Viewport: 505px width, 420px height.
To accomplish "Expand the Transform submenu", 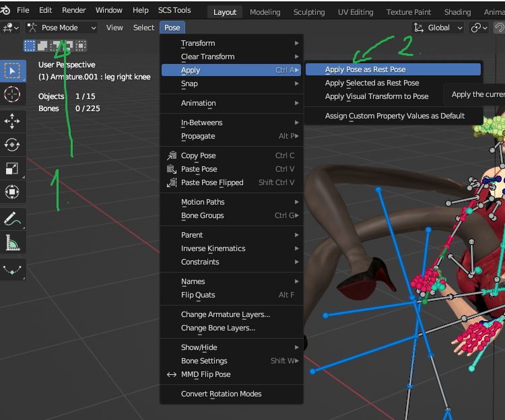I will (x=231, y=43).
